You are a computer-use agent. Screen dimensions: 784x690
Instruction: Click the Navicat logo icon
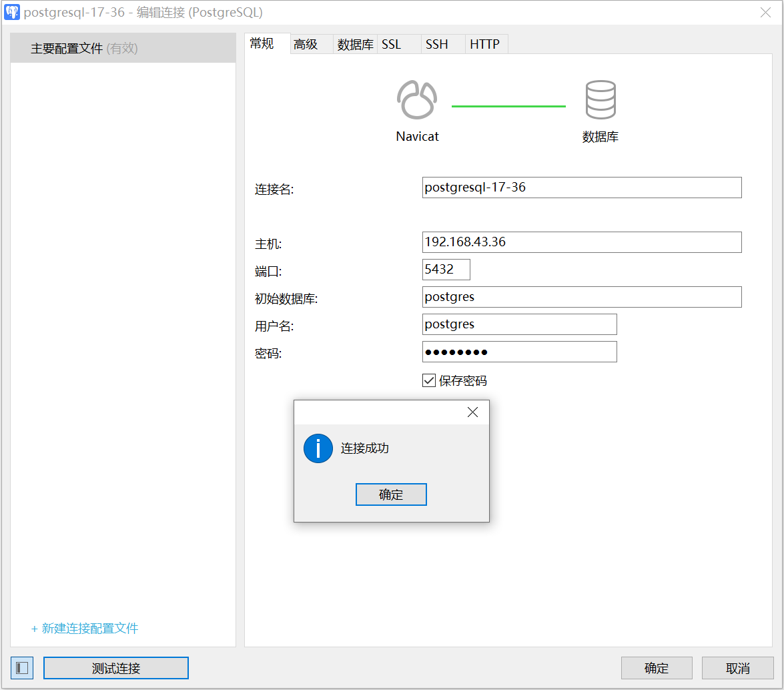(417, 99)
